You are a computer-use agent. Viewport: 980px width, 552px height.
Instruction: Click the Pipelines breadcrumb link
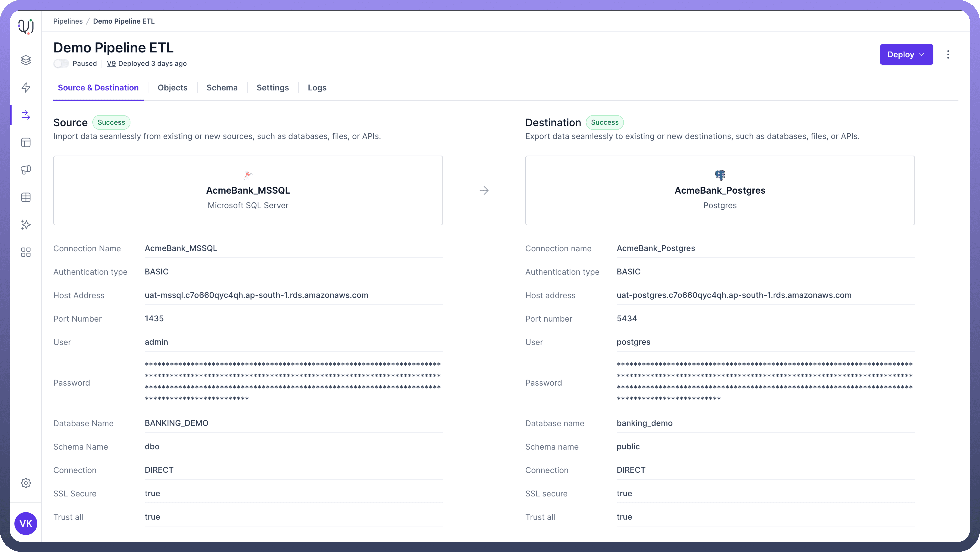click(68, 21)
